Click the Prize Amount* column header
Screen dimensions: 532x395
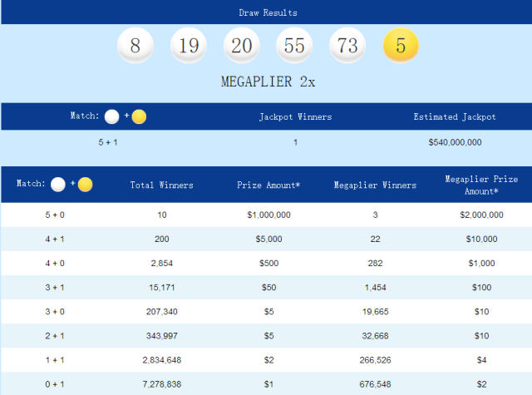pos(268,185)
